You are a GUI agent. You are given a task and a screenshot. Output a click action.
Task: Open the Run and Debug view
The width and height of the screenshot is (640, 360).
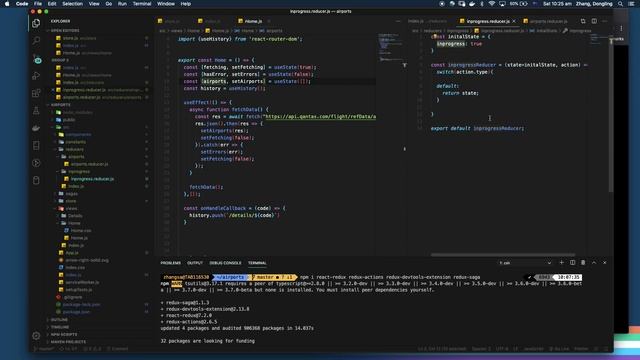coord(36,76)
